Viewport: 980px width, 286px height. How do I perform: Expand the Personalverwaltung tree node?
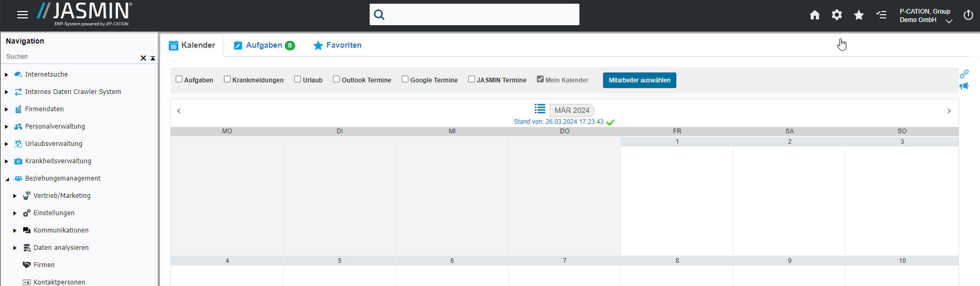coord(6,126)
